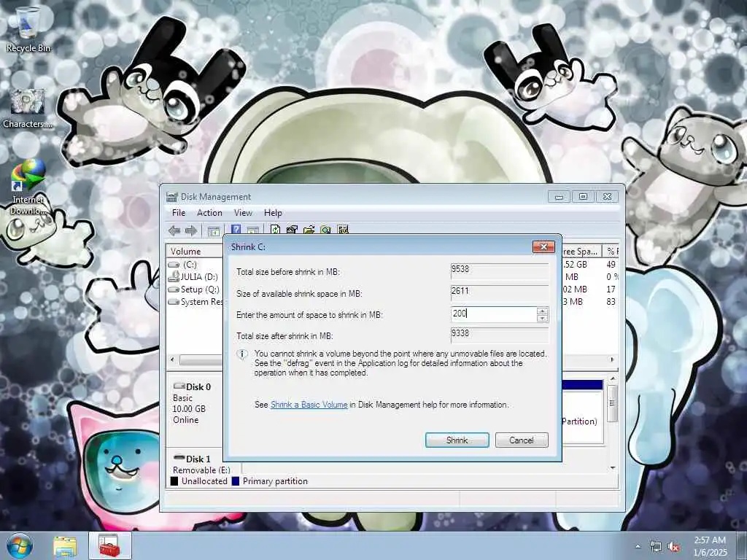Click the horizontal scrollbar thumb in volume list
Viewport: 747px width, 560px height.
201,360
